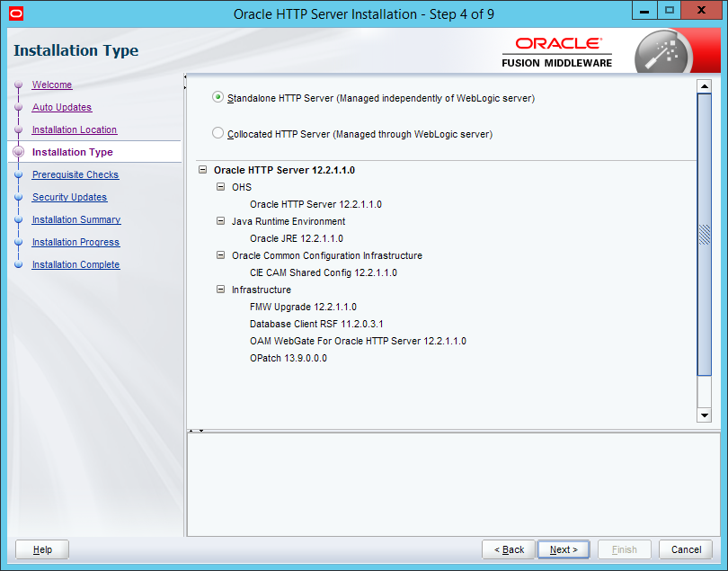Select Collocated HTTP Server radio button
The width and height of the screenshot is (728, 571).
coord(218,133)
